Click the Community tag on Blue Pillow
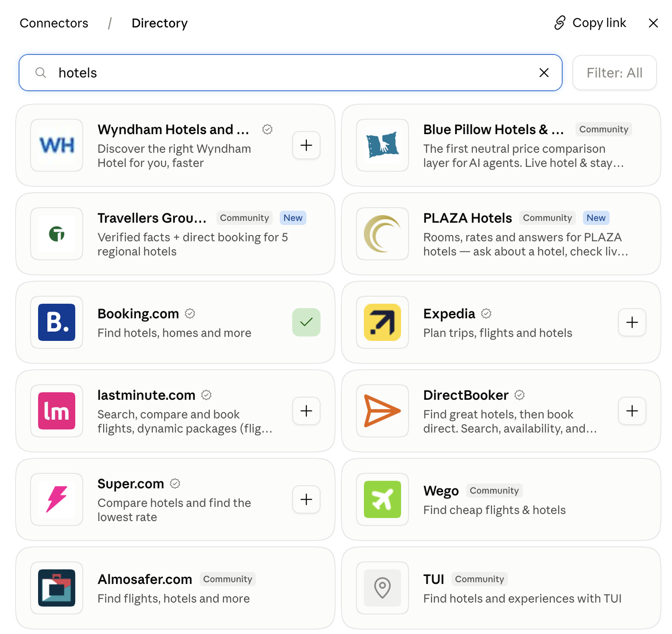 click(x=604, y=129)
